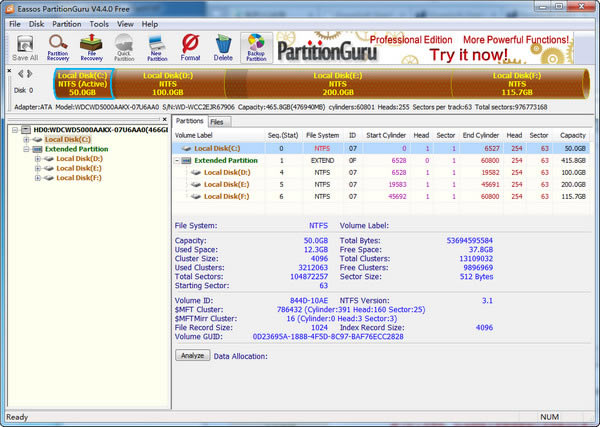Viewport: 600px width, 427px height.
Task: Expand Local Disk(E:) in tree
Action: [x=38, y=168]
